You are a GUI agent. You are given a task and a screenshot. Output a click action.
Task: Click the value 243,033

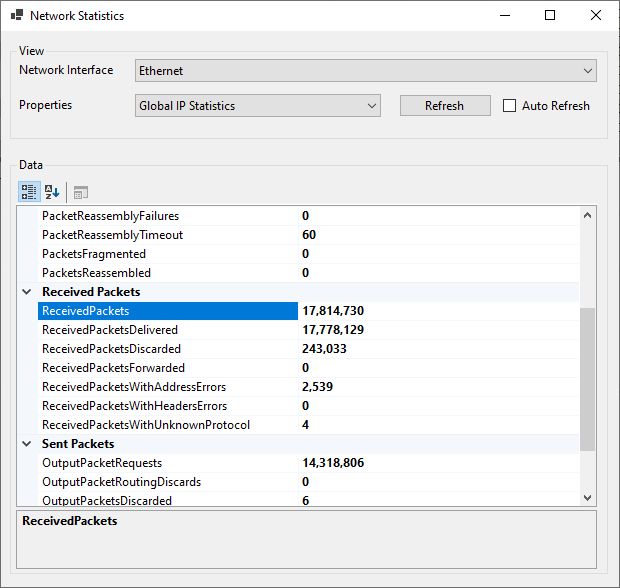click(x=324, y=349)
